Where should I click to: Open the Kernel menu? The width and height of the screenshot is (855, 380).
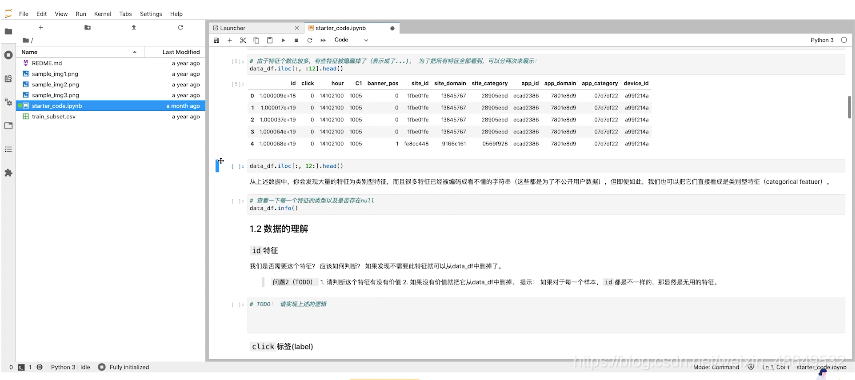click(x=103, y=14)
